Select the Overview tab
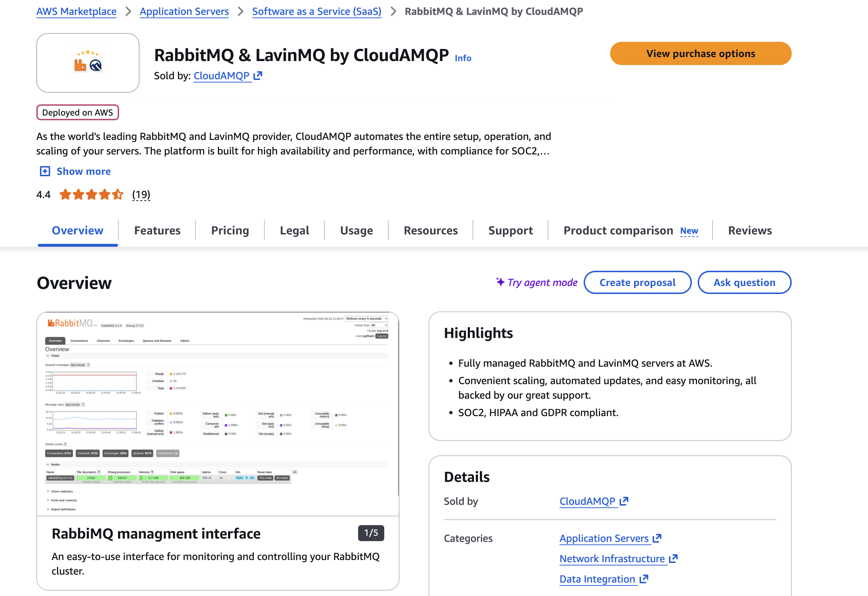Image resolution: width=868 pixels, height=596 pixels. pos(77,230)
